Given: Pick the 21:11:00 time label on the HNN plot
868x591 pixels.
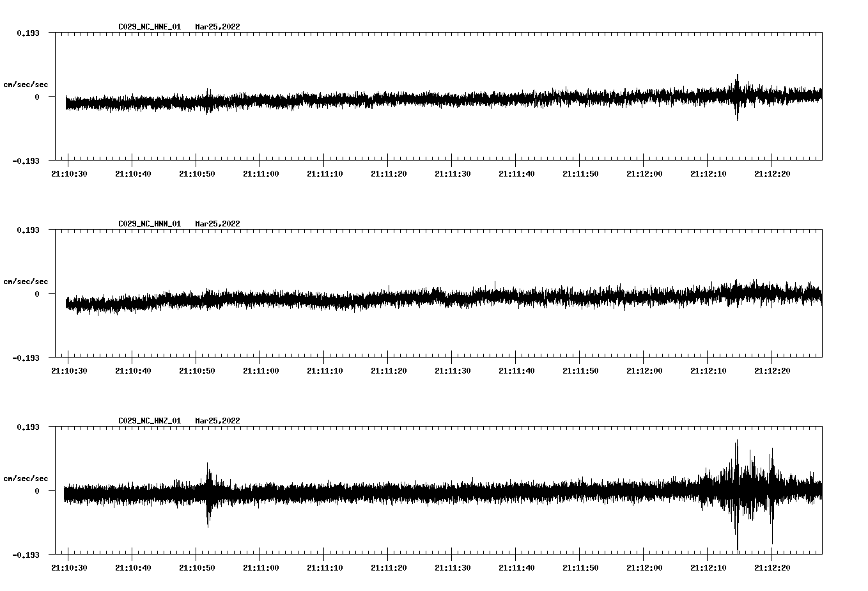Looking at the screenshot, I should 261,371.
